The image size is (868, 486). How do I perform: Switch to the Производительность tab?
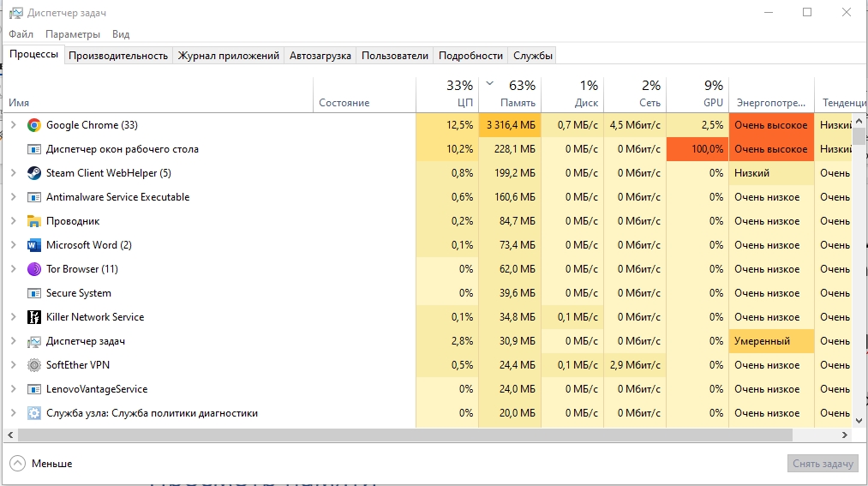coord(118,56)
